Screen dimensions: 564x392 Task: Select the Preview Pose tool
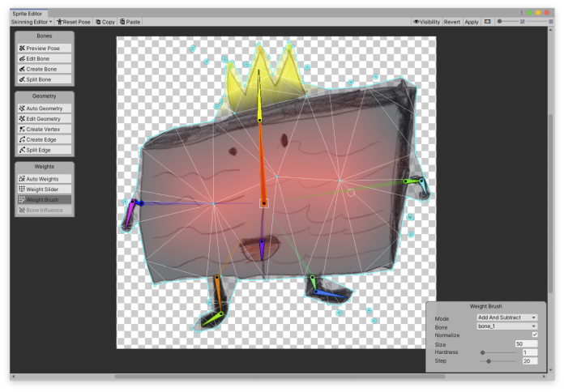(45, 49)
